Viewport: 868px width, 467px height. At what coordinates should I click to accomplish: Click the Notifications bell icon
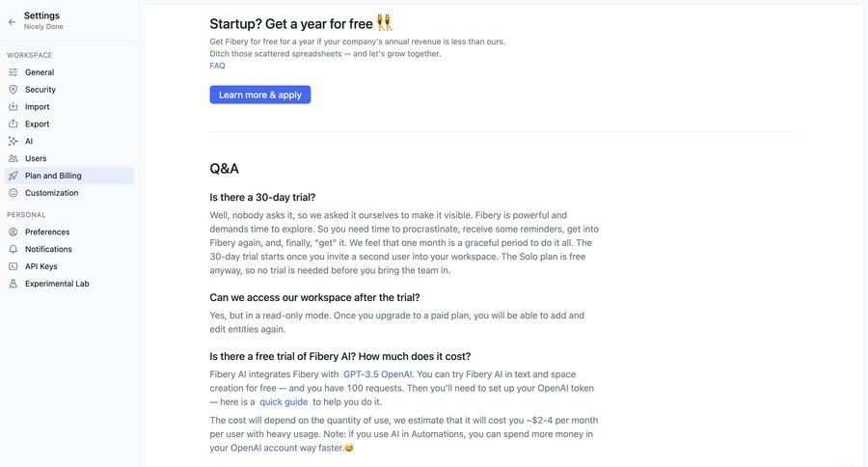pyautogui.click(x=14, y=249)
